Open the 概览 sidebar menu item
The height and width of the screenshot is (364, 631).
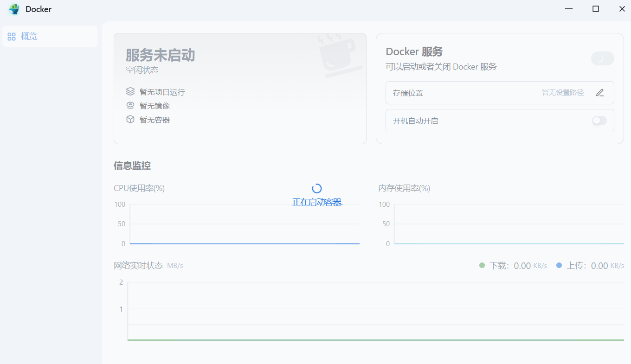[x=29, y=36]
